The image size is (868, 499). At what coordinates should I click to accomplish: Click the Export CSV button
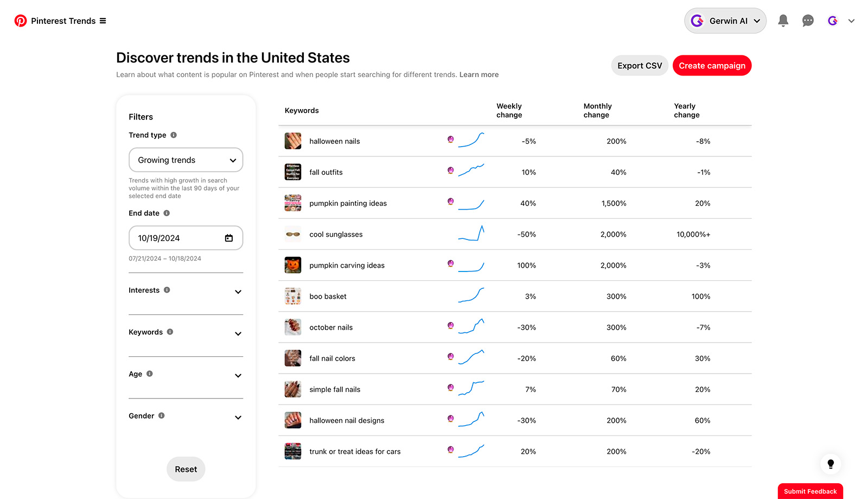pos(640,66)
